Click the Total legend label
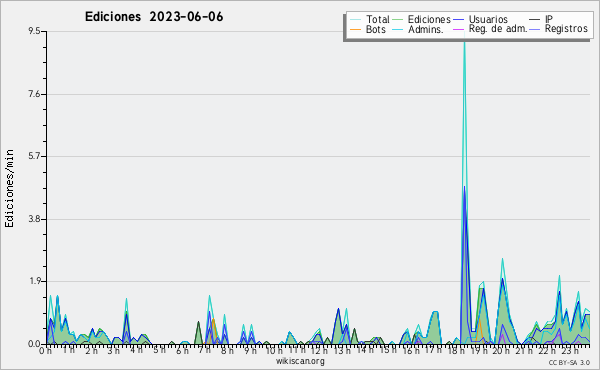Viewport: 600px width, 370px height. (x=378, y=19)
